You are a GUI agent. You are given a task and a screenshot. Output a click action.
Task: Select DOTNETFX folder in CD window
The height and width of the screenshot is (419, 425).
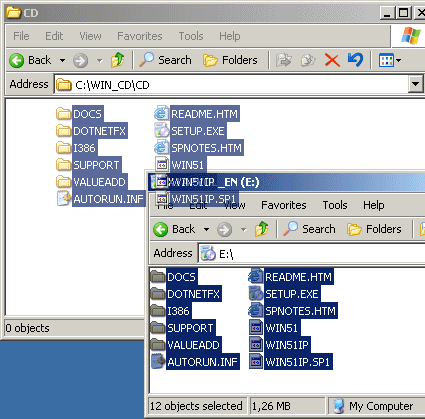[91, 131]
